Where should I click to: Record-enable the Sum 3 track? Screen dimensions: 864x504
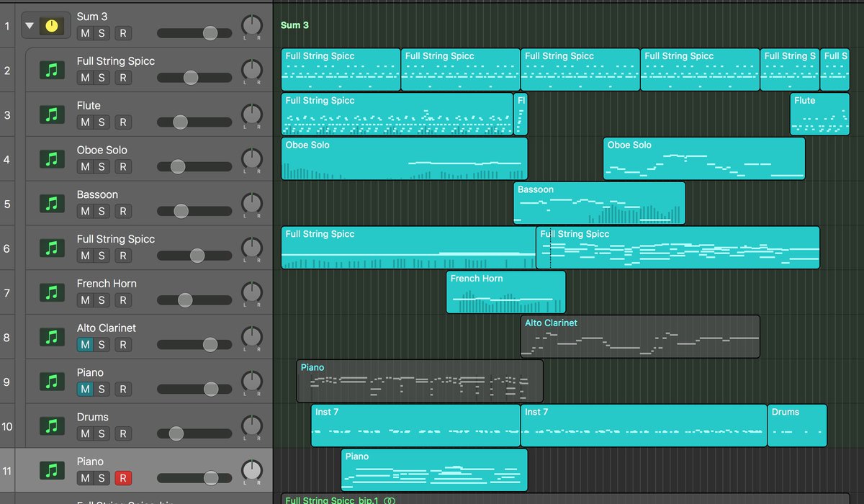click(x=123, y=33)
